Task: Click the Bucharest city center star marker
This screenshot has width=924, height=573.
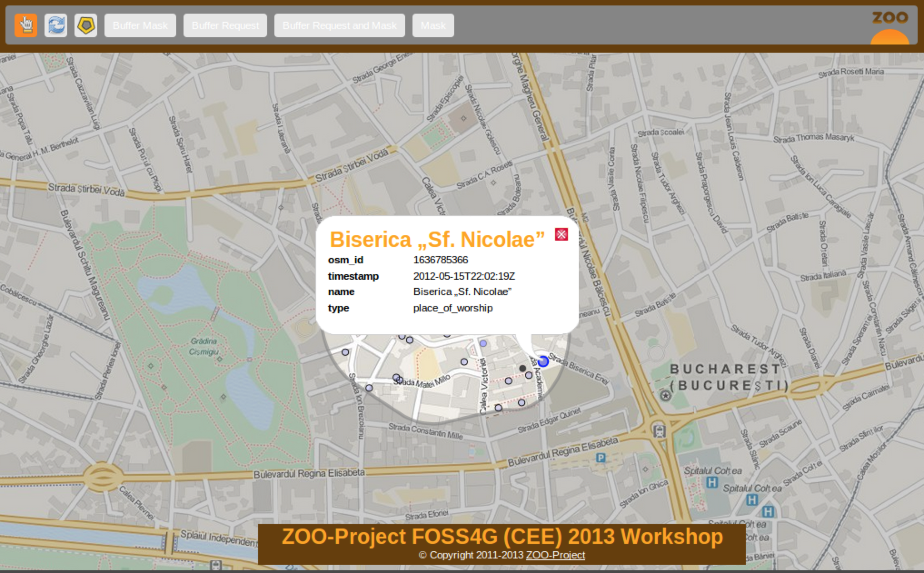Action: (666, 395)
